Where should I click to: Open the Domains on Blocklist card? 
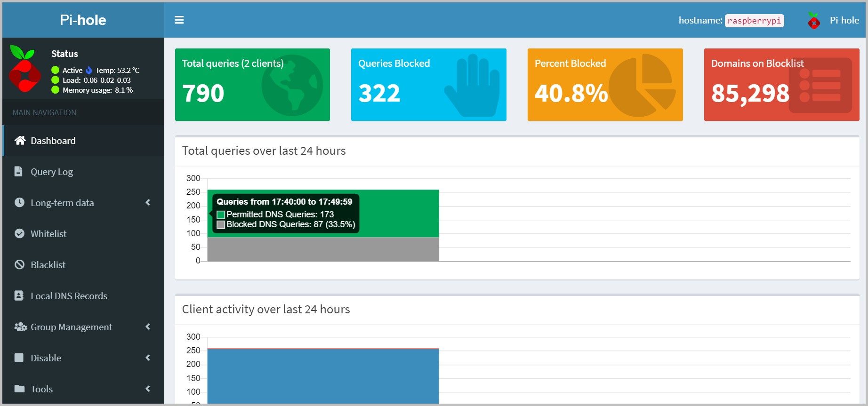(x=782, y=85)
